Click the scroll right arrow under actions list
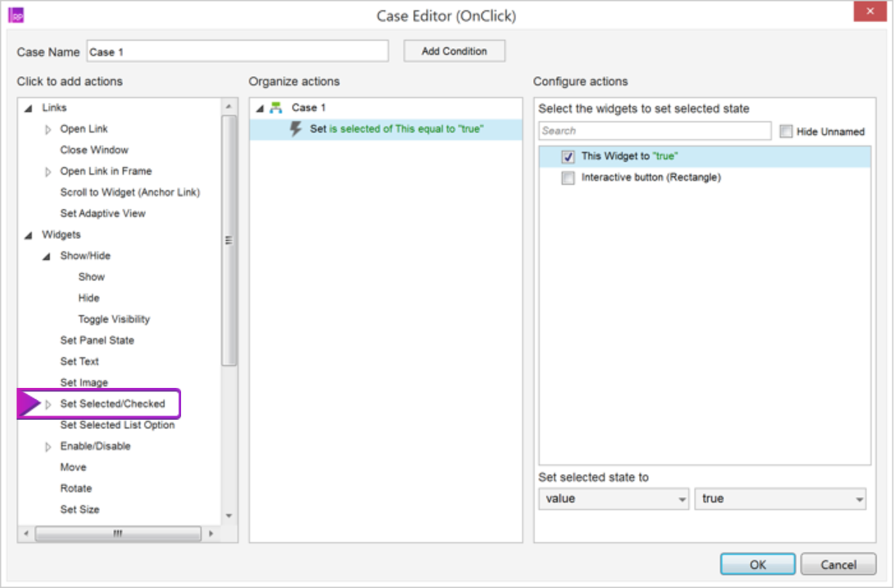The height and width of the screenshot is (588, 896). [x=211, y=533]
